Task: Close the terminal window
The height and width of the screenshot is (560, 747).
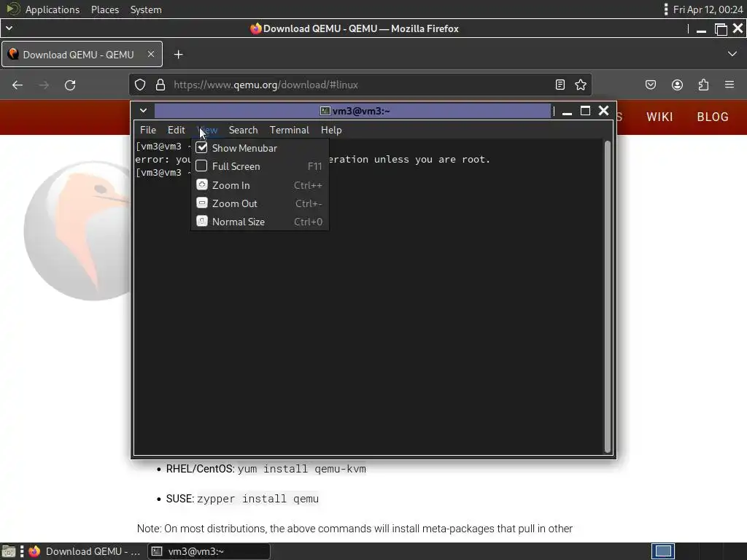Action: [603, 111]
